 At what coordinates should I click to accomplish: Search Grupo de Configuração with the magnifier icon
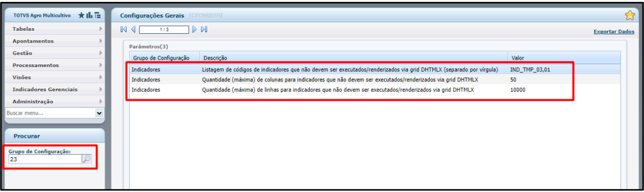pyautogui.click(x=86, y=159)
